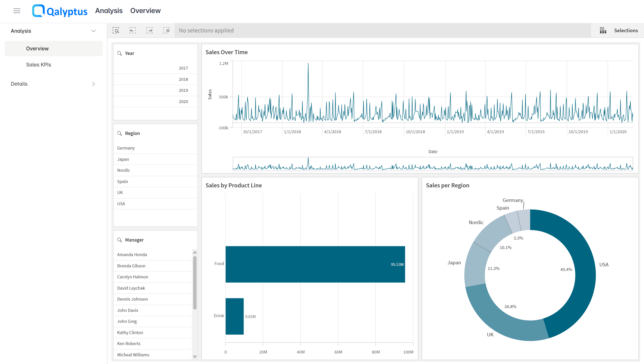The height and width of the screenshot is (364, 644).
Task: Open the hamburger menu
Action: [x=17, y=11]
